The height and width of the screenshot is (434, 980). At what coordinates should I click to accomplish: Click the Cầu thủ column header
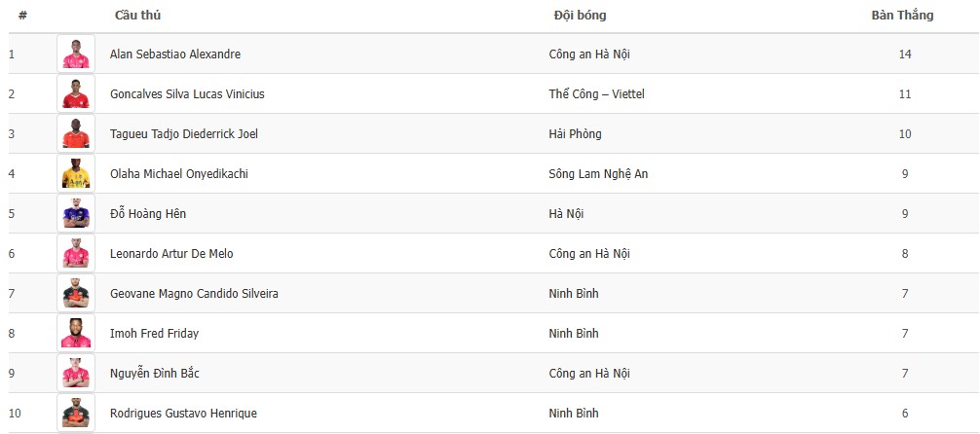click(x=137, y=16)
